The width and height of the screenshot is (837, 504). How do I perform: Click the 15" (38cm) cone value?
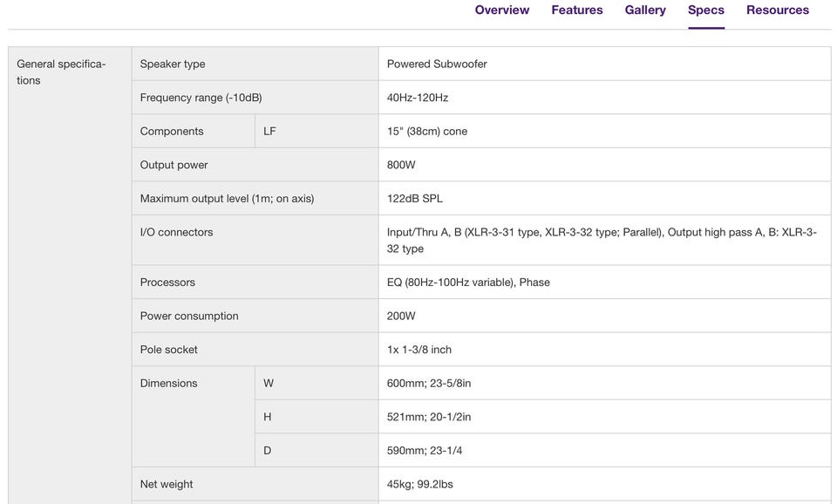pos(427,132)
